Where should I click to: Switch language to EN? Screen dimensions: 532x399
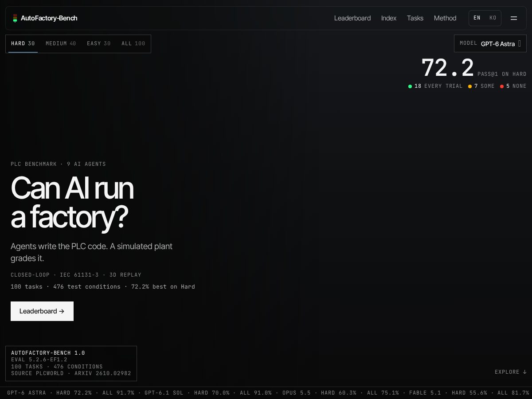tap(477, 18)
